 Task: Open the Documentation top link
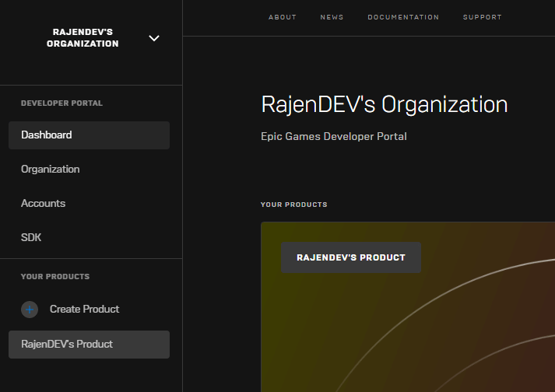403,17
